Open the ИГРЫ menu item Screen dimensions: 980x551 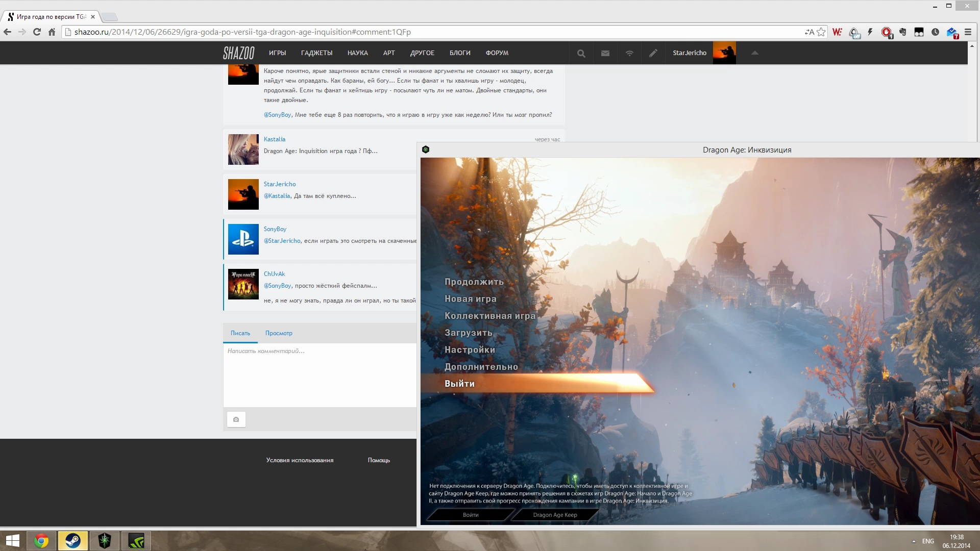coord(277,53)
